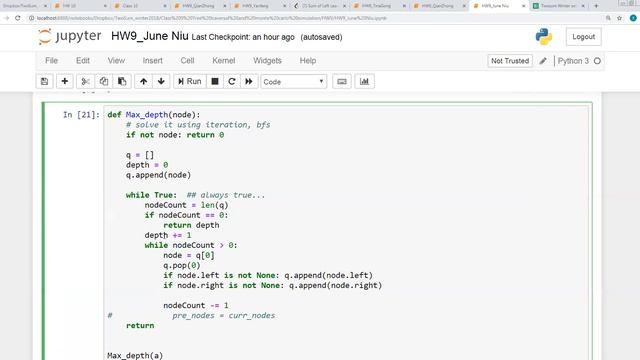Interrupt the kernel with stop icon

(x=215, y=81)
